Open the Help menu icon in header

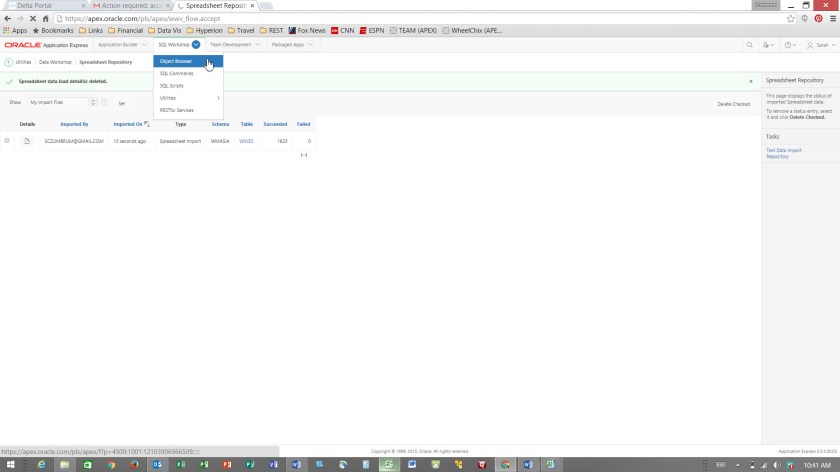click(789, 45)
